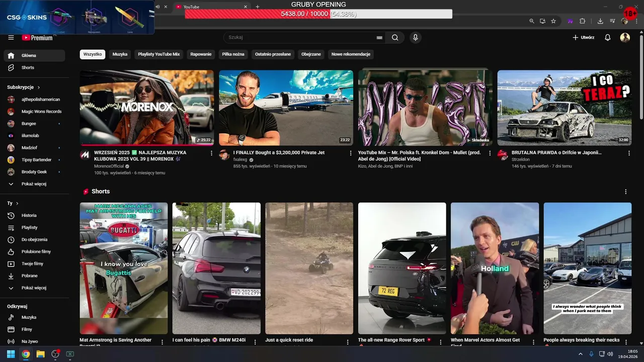
Task: Open the Range Rover Sport short
Action: pos(402,268)
